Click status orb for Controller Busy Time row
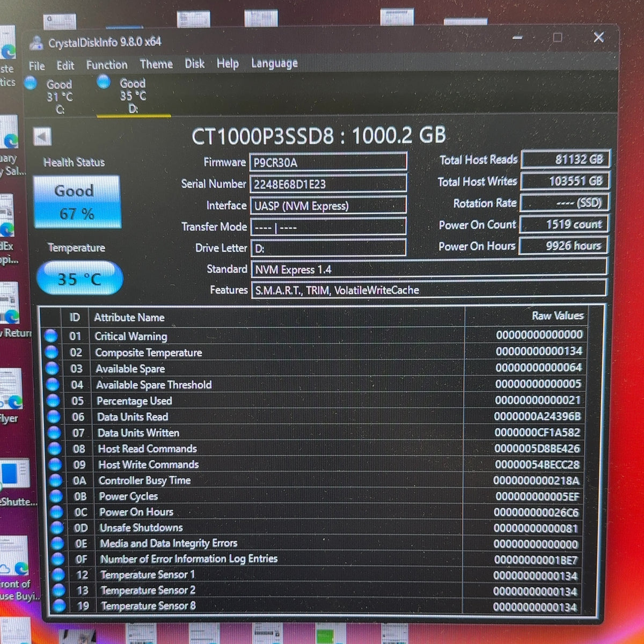 pos(56,480)
